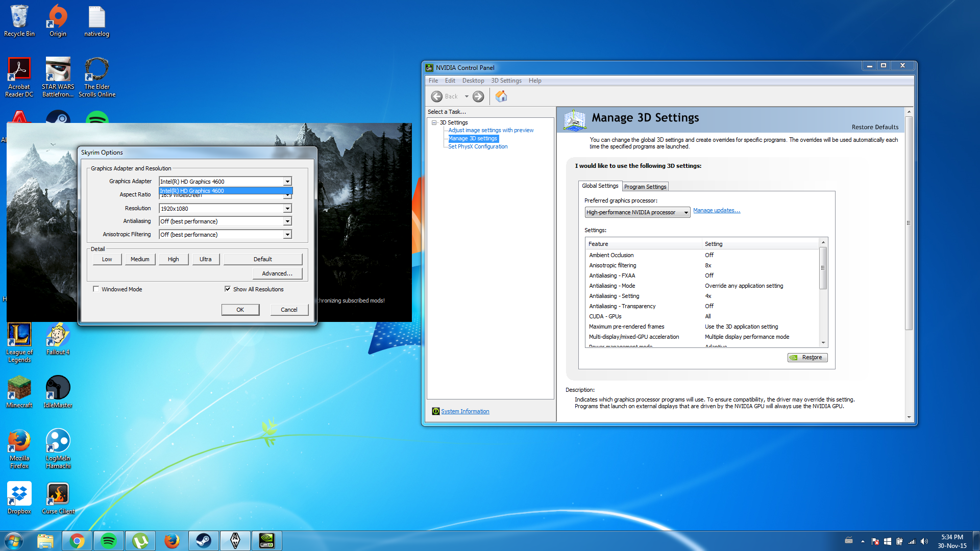Image resolution: width=980 pixels, height=551 pixels.
Task: Open the Manage updates link
Action: pyautogui.click(x=717, y=210)
